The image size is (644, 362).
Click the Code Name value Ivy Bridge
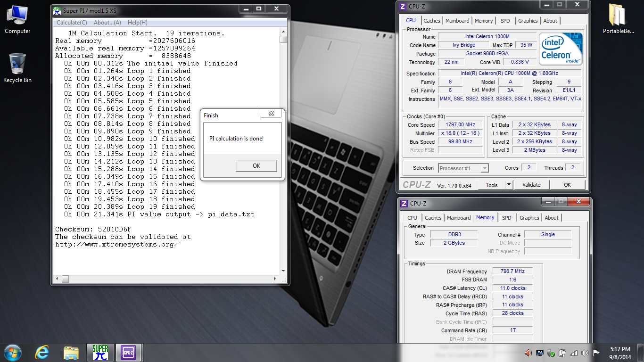pos(464,45)
